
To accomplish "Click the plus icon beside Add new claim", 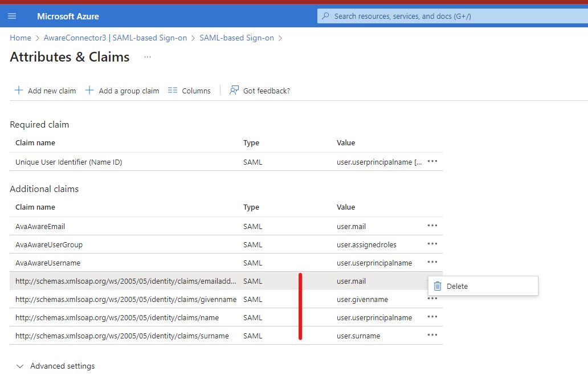I will coord(18,90).
